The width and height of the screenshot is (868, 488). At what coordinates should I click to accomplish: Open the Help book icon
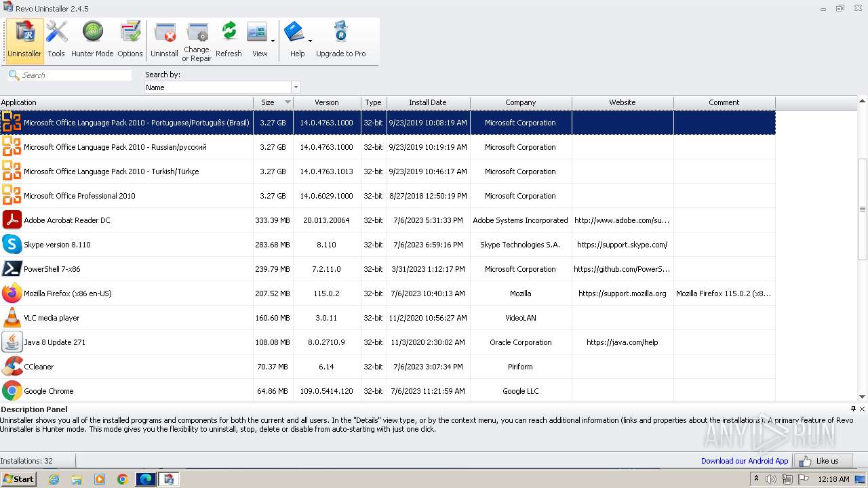[x=295, y=40]
